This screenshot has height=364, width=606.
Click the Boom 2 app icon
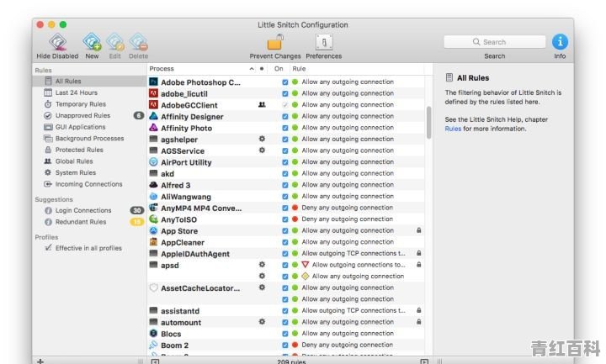pos(153,345)
